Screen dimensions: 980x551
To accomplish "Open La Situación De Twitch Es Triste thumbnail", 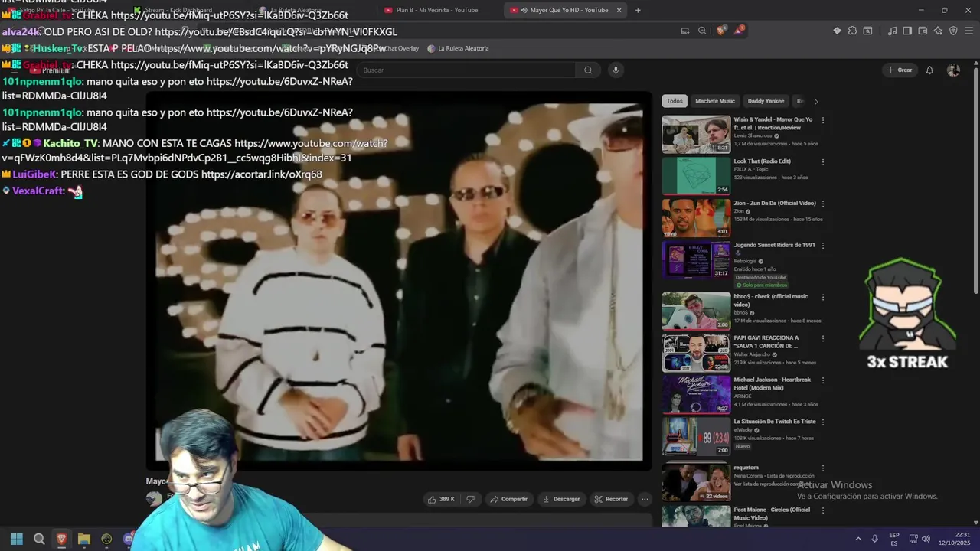I will click(696, 436).
